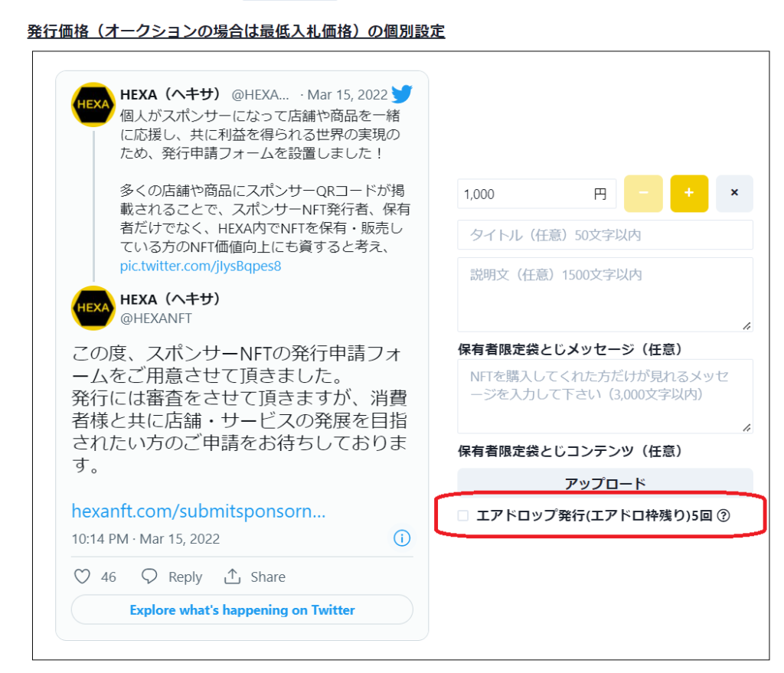This screenshot has width=784, height=673.
Task: Click the holder-only message text area
Action: (x=605, y=396)
